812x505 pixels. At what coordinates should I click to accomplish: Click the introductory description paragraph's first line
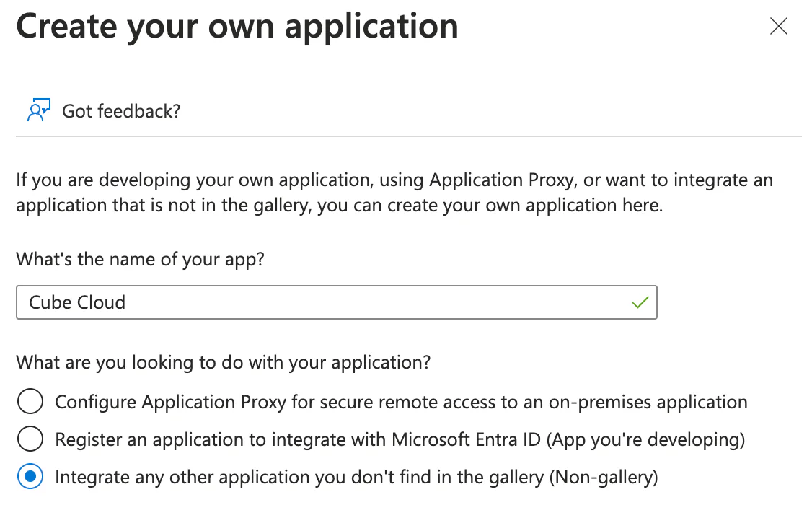[394, 180]
